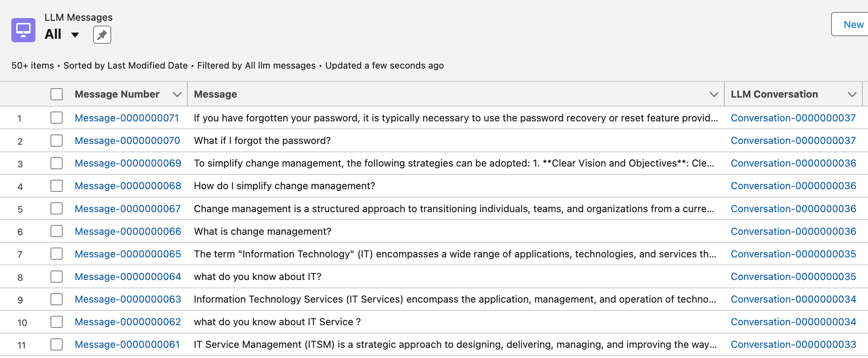Image resolution: width=868 pixels, height=358 pixels.
Task: Check the box for Message-0000000068
Action: 57,186
